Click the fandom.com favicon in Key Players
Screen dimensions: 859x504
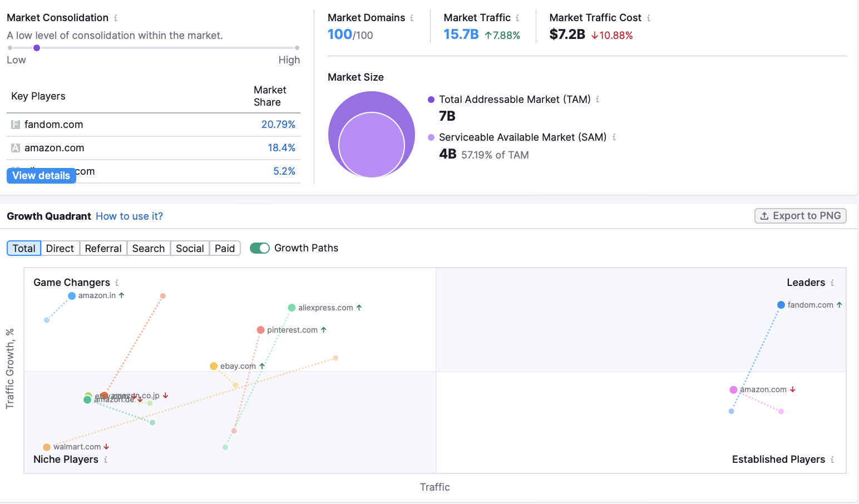pos(16,125)
